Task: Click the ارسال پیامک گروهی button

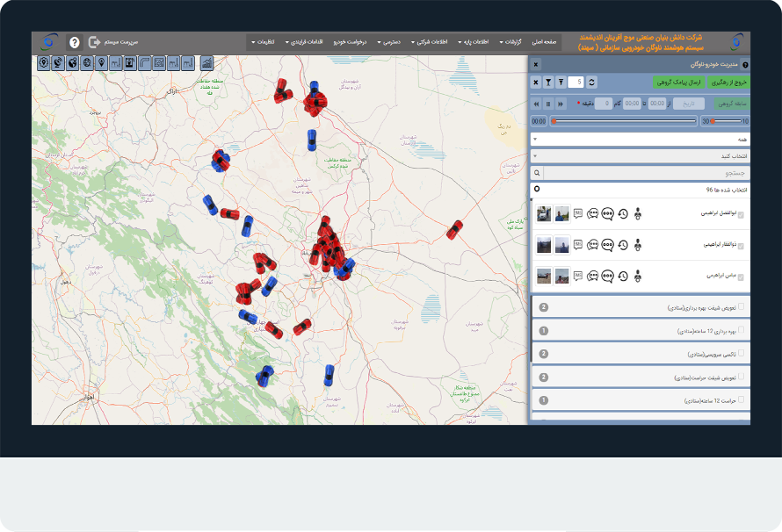Action: pos(677,82)
